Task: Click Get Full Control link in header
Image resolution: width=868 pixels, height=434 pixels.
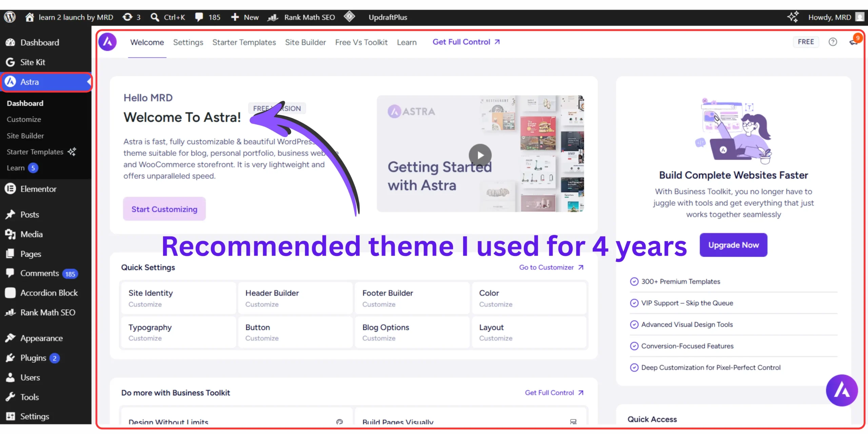Action: 466,42
